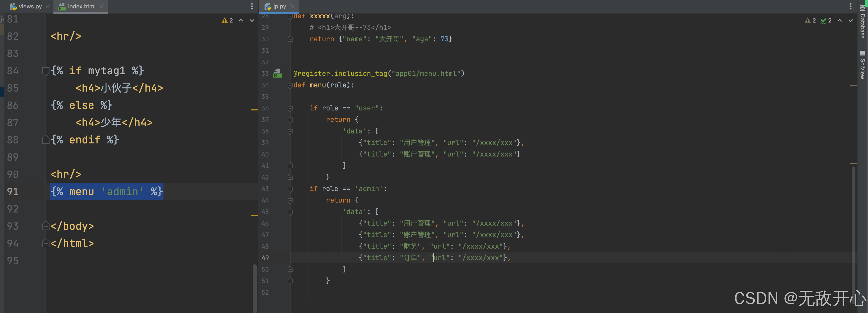The width and height of the screenshot is (868, 313).
Task: Collapse the closing html tag fold marker
Action: pos(46,243)
